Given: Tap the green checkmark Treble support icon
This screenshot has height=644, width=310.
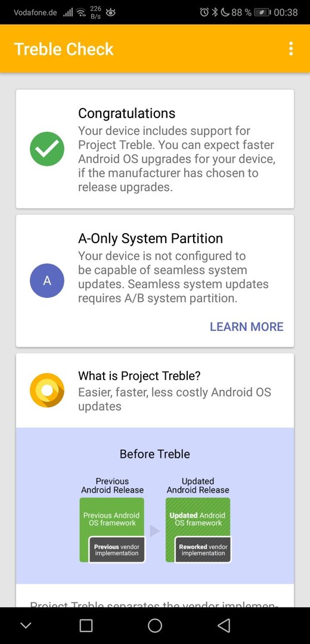Looking at the screenshot, I should [47, 148].
